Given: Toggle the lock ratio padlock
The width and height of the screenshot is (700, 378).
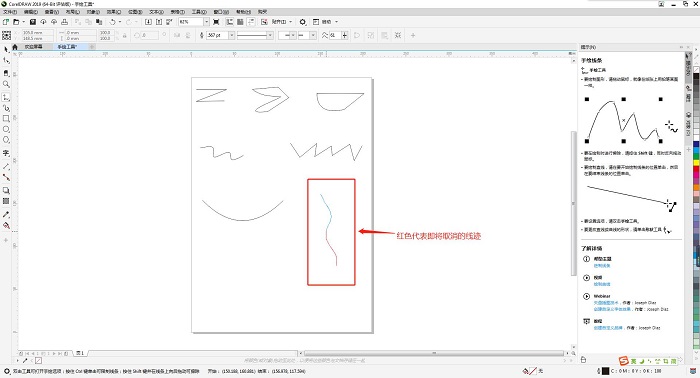Looking at the screenshot, I should (x=125, y=35).
